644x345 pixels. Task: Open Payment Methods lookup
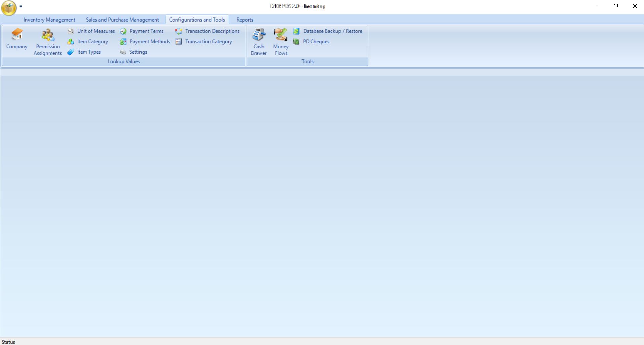(x=145, y=42)
